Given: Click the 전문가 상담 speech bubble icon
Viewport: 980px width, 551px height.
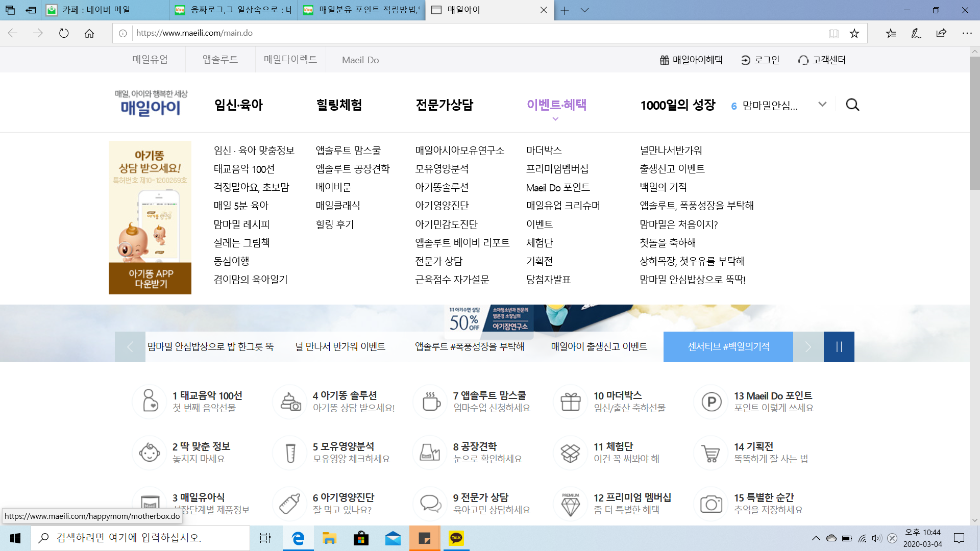Looking at the screenshot, I should [x=430, y=503].
